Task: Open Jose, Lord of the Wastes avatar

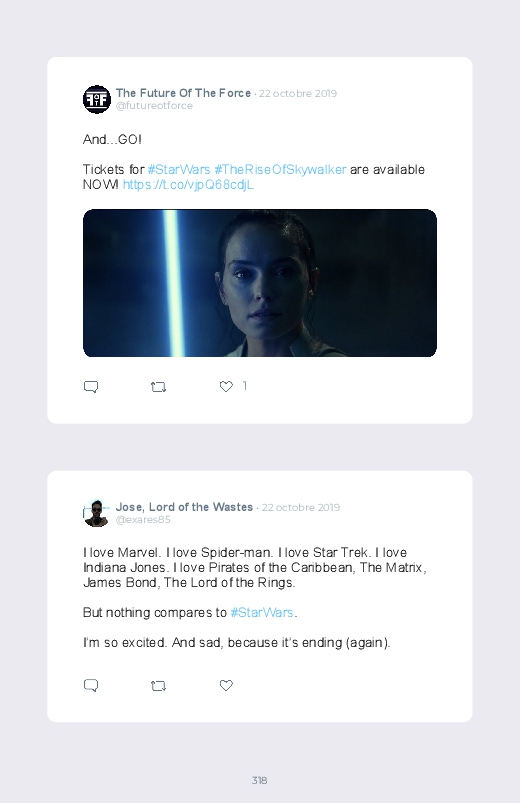Action: [97, 513]
